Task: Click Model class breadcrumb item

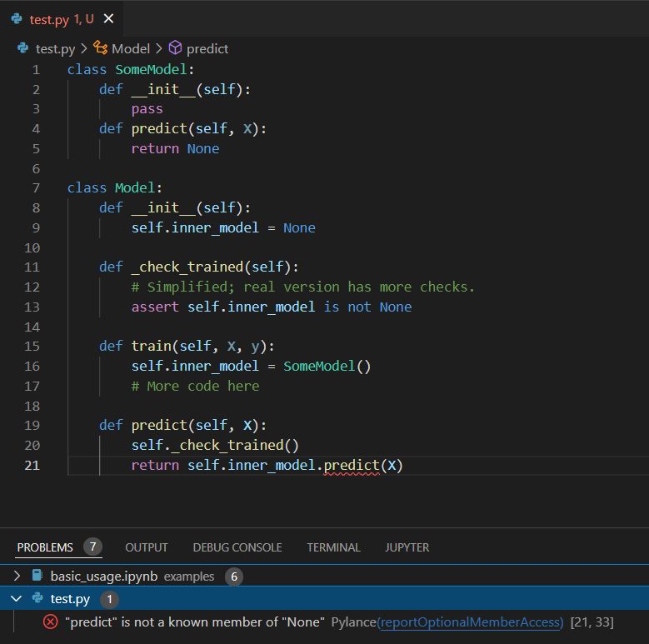Action: click(131, 49)
